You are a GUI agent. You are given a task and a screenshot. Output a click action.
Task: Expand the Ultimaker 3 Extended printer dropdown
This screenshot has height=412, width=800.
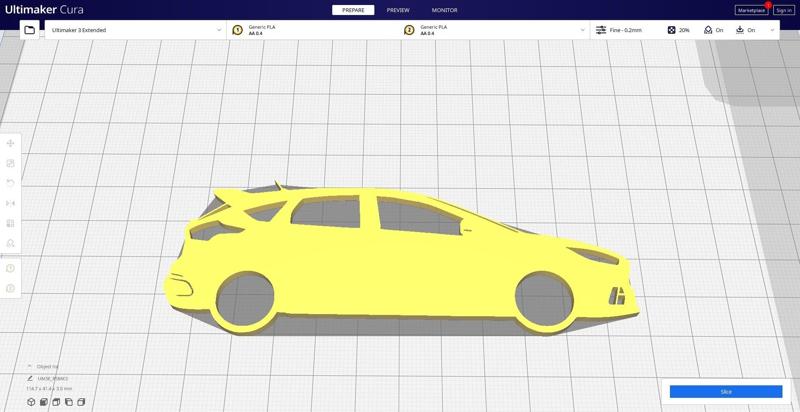135,30
